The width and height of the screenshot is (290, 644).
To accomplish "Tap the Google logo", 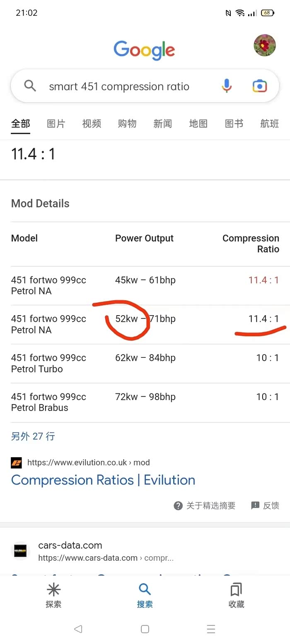I will click(x=144, y=50).
